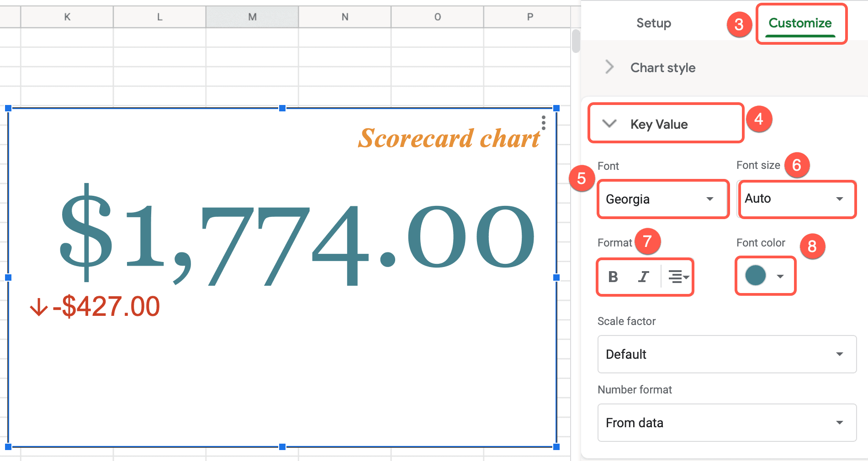Select column K header
The image size is (868, 461).
pyautogui.click(x=67, y=16)
